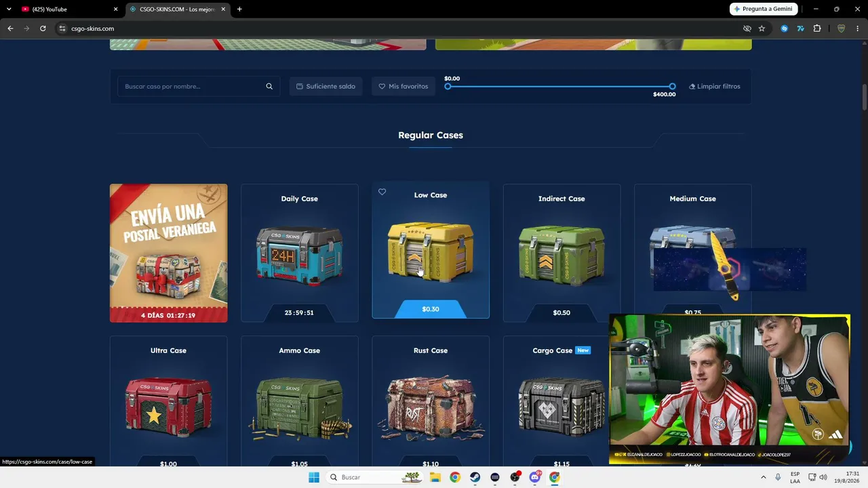868x488 pixels.
Task: Click the Rust Case title
Action: [431, 350]
